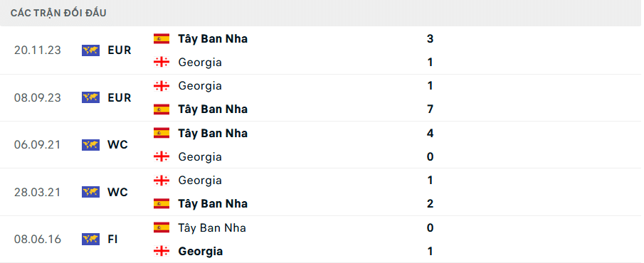
Task: Click the world map icon beside EUR on 20.11.23
Action: click(x=90, y=50)
